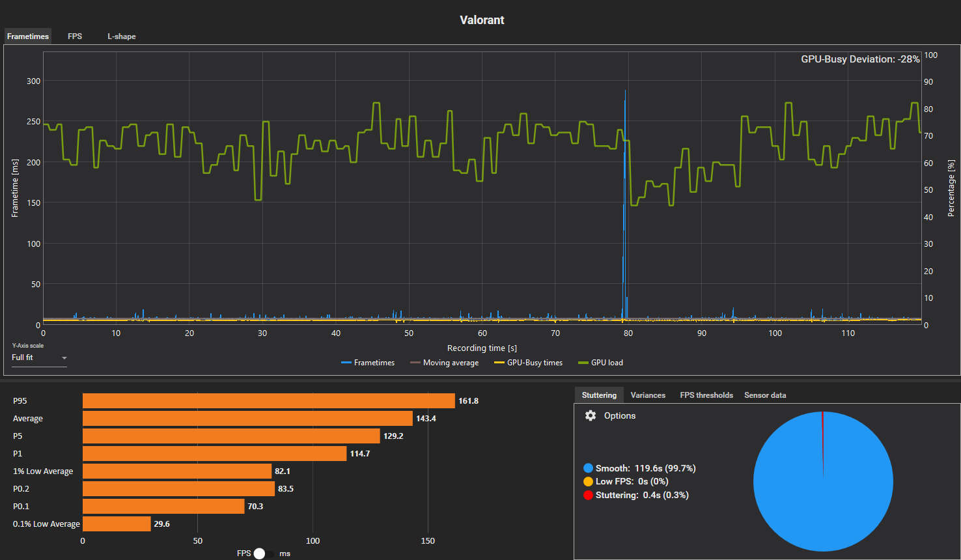Image resolution: width=961 pixels, height=560 pixels.
Task: Click the Stuttering: 0.4s (0.3%) text
Action: (x=642, y=496)
